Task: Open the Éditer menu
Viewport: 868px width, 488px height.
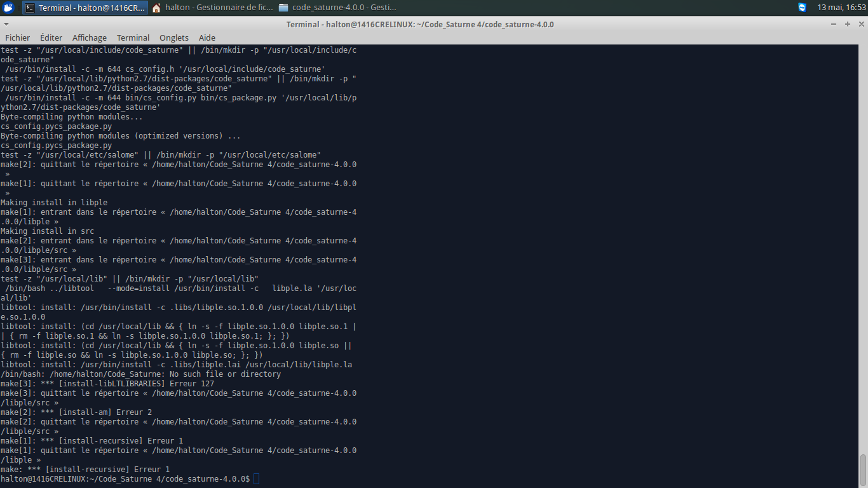Action: tap(51, 38)
